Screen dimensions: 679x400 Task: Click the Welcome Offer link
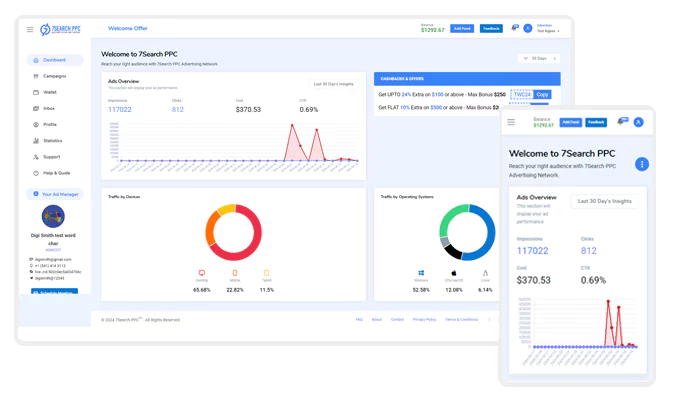point(128,29)
